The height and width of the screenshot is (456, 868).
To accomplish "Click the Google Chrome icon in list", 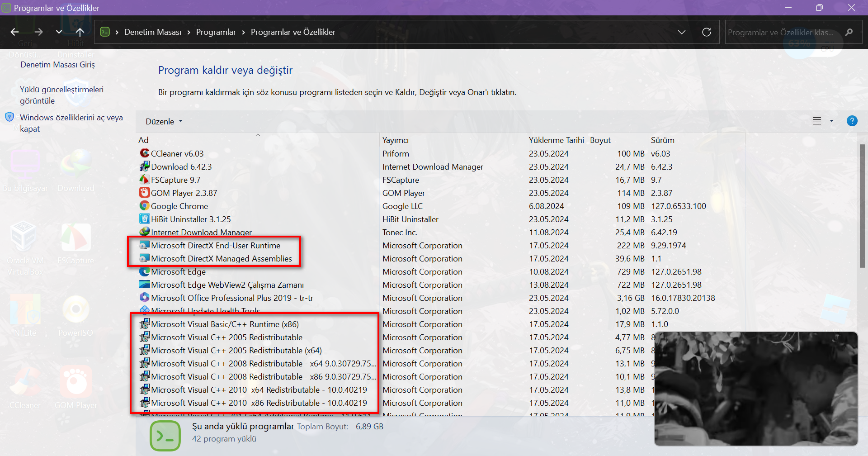I will coord(144,206).
